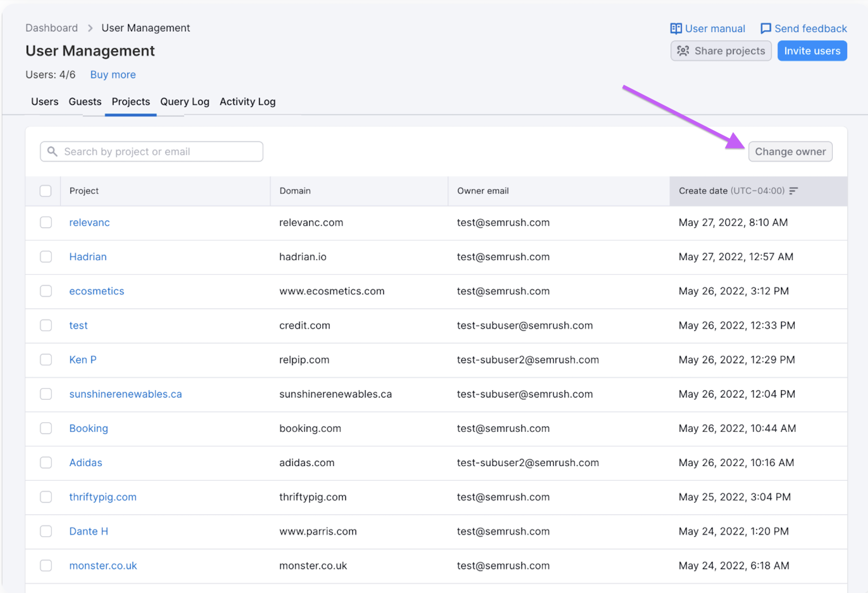This screenshot has height=593, width=868.
Task: Open the Buy more link
Action: coord(113,74)
